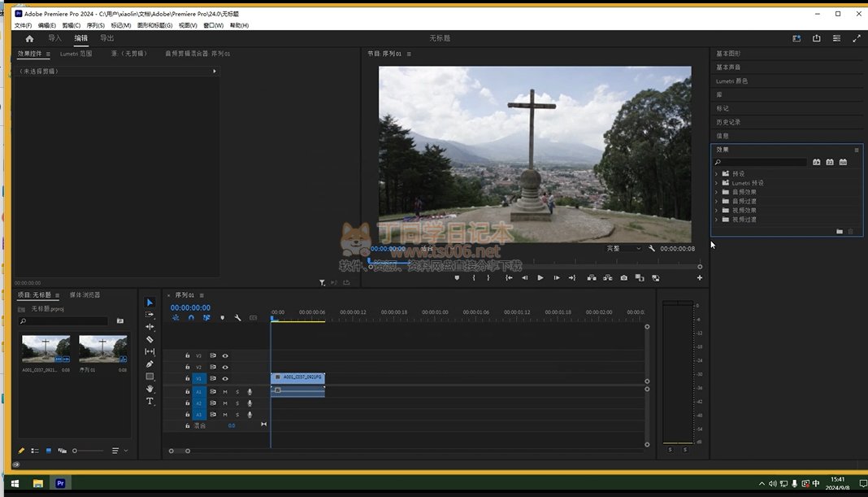The height and width of the screenshot is (497, 868).
Task: Switch to the 导出 workspace
Action: pyautogui.click(x=106, y=38)
